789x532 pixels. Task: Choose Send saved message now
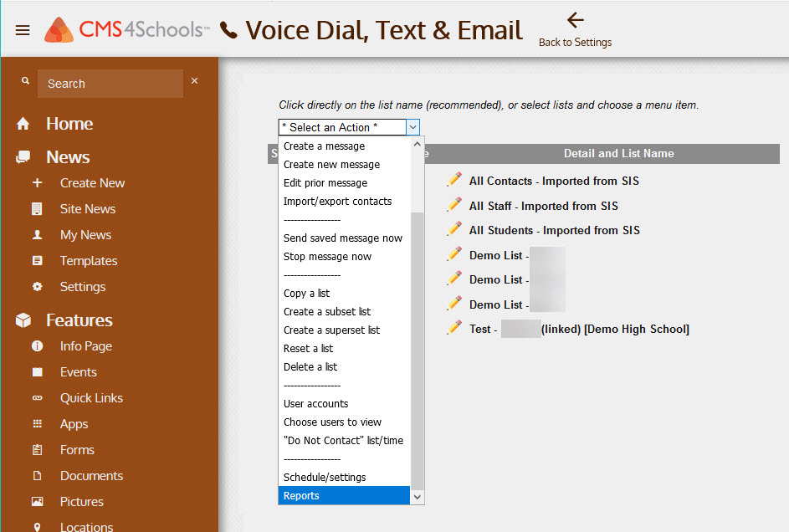(x=343, y=238)
